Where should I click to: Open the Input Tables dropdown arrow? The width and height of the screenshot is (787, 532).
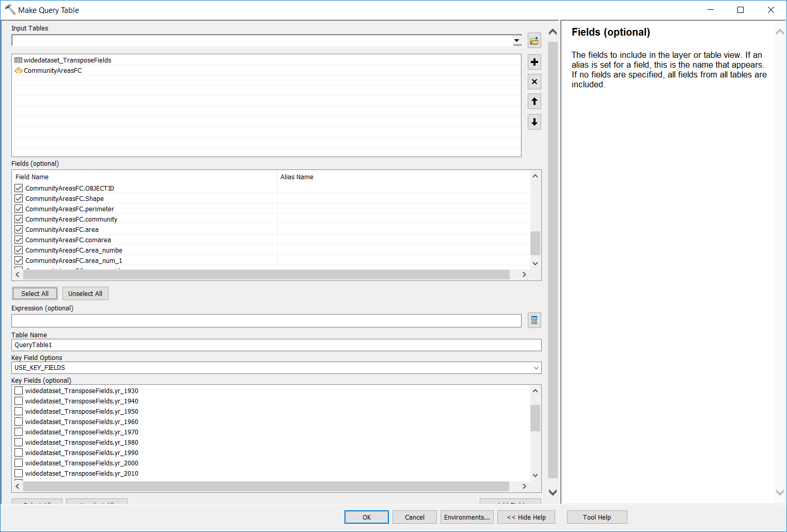pyautogui.click(x=516, y=41)
